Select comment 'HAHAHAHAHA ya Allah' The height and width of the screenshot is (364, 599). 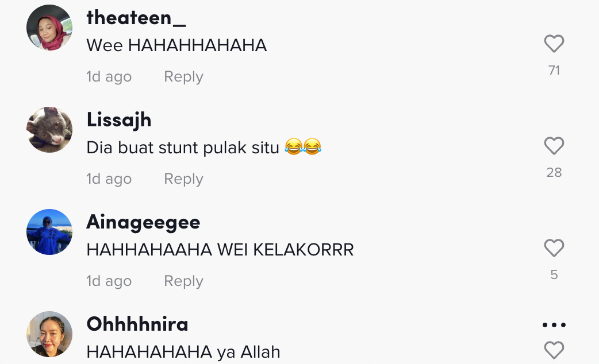point(183,352)
